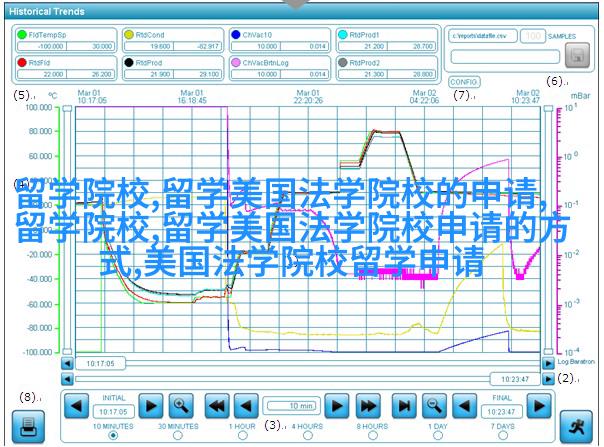604x447 pixels.
Task: Click the green FldTempSp color indicator
Action: (22, 35)
